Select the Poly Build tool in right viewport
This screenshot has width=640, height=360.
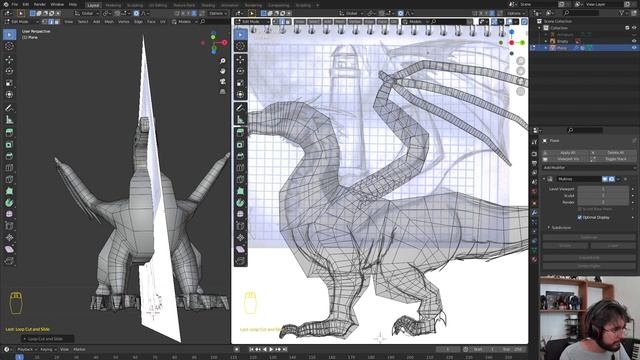click(x=240, y=191)
